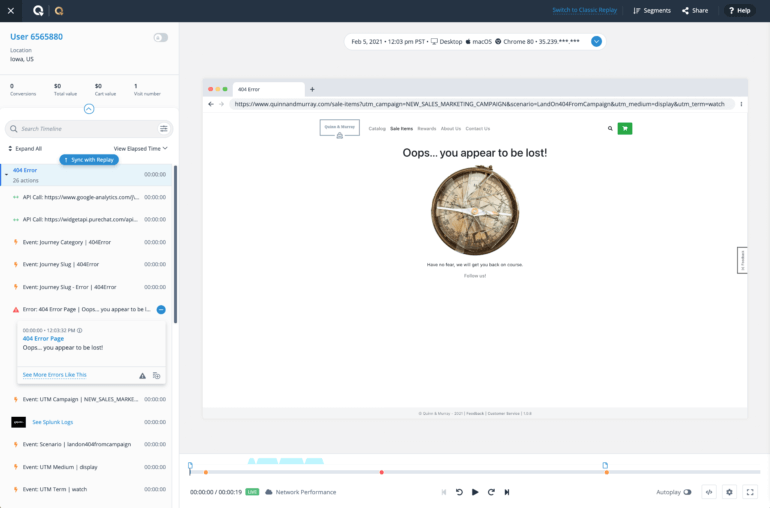Select Event: Journey Category 404Error row
The height and width of the screenshot is (508, 770).
(x=88, y=242)
